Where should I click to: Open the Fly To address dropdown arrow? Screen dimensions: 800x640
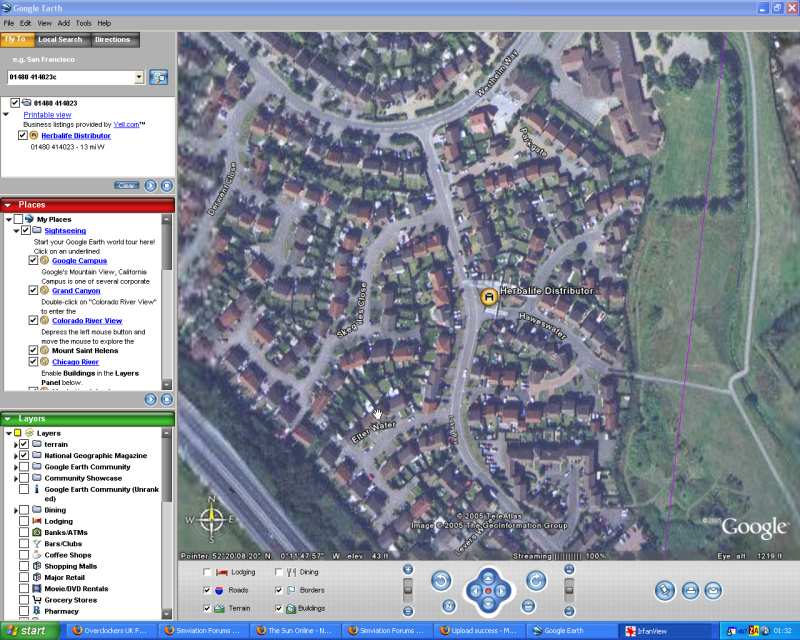[139, 77]
